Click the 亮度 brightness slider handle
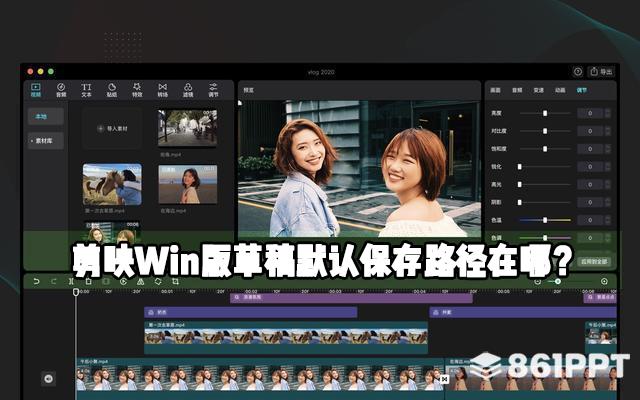The image size is (640, 400). (545, 113)
